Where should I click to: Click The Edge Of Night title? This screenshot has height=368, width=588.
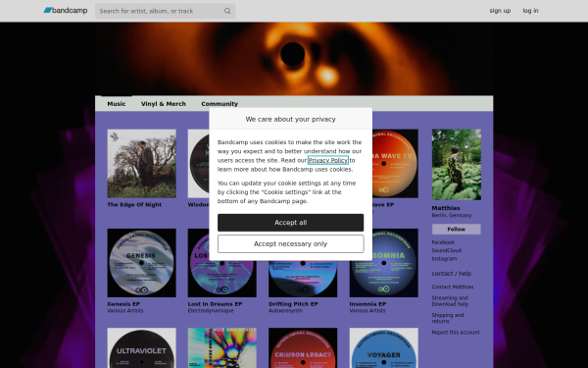tap(134, 205)
